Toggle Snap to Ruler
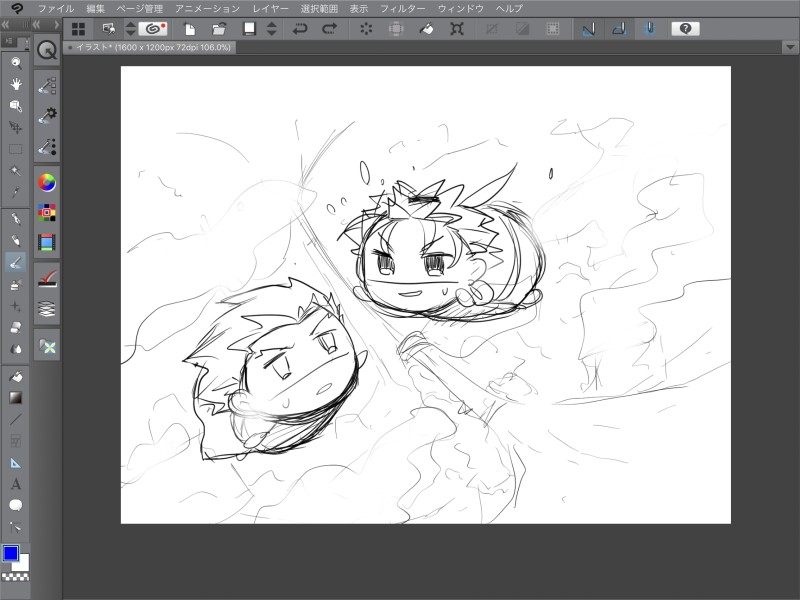Screen dimensions: 800x600 tap(589, 29)
